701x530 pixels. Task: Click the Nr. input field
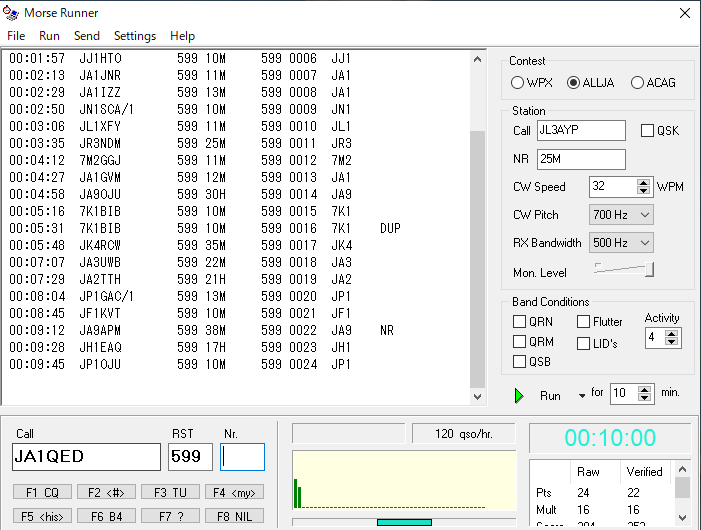tap(243, 457)
